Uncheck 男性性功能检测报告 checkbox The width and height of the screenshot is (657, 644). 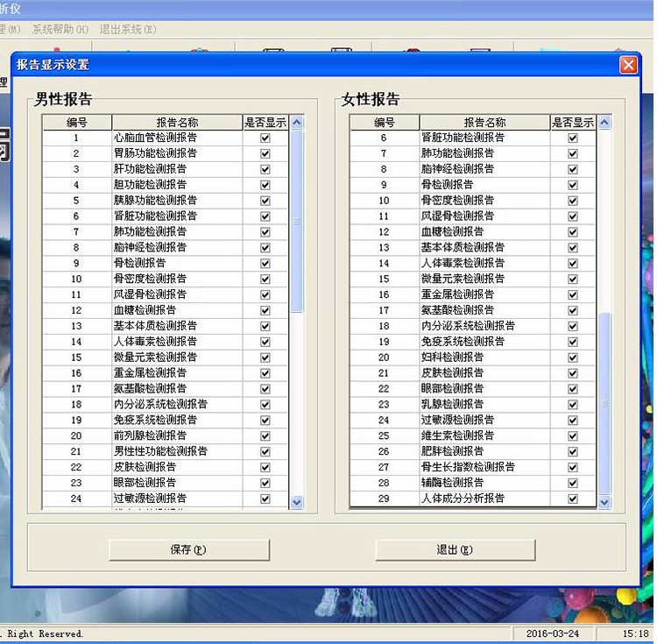(265, 451)
